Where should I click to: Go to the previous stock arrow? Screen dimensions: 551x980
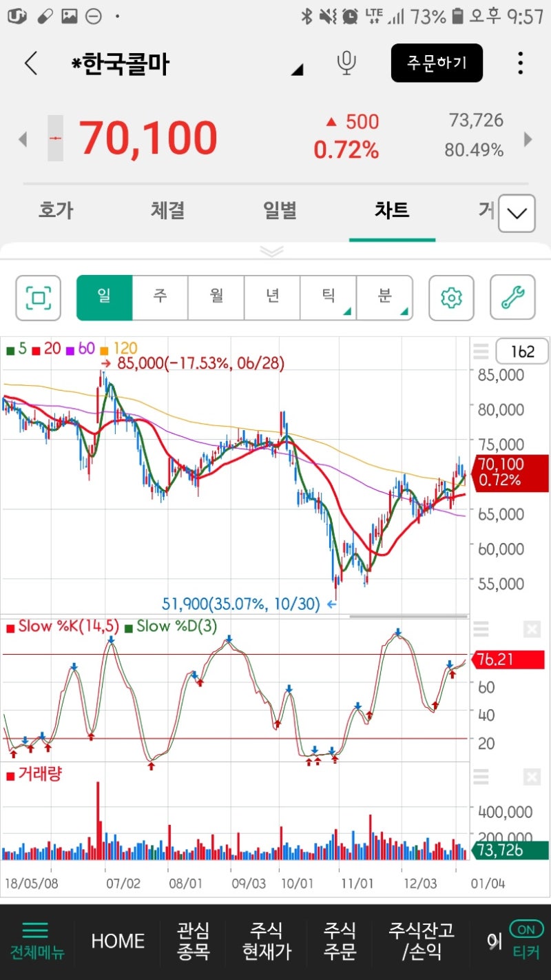(23, 139)
